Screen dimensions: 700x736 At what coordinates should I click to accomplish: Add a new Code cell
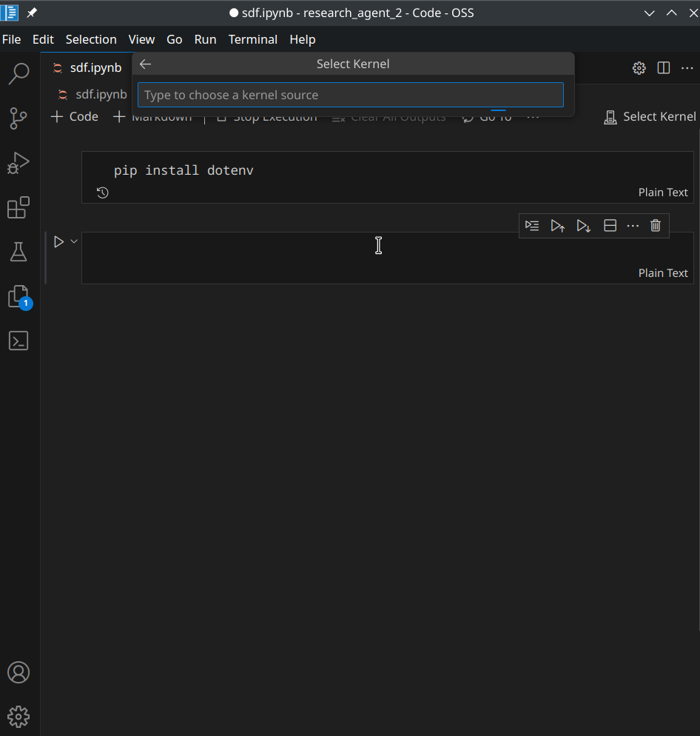pyautogui.click(x=75, y=116)
